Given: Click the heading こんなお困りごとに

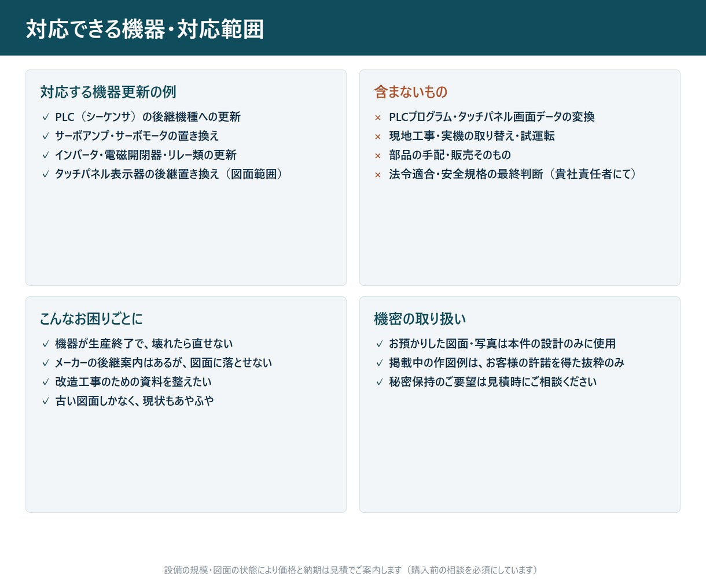Looking at the screenshot, I should tap(91, 319).
